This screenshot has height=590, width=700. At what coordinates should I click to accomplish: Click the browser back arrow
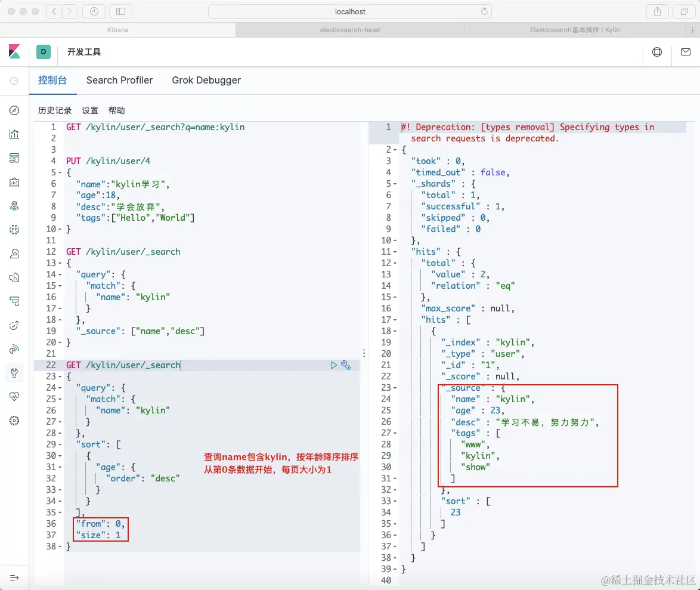(54, 11)
